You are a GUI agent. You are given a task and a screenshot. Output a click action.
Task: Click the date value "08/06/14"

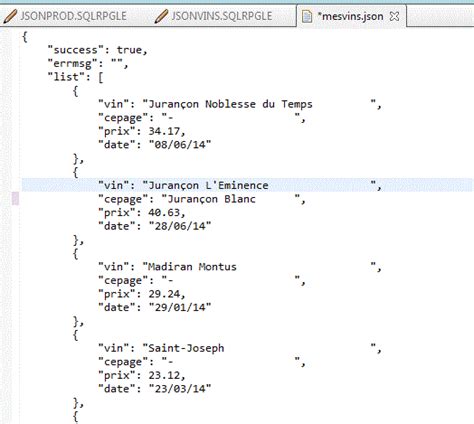(180, 145)
